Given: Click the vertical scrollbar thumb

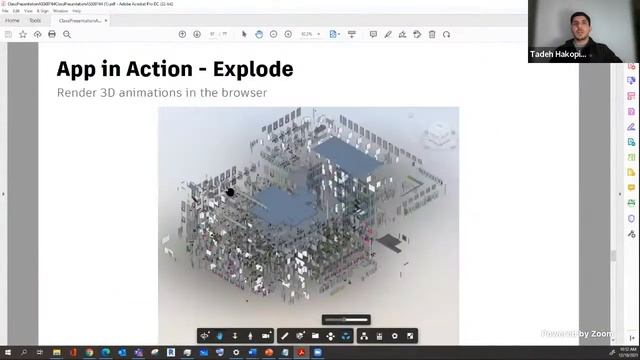Looking at the screenshot, I should [613, 256].
